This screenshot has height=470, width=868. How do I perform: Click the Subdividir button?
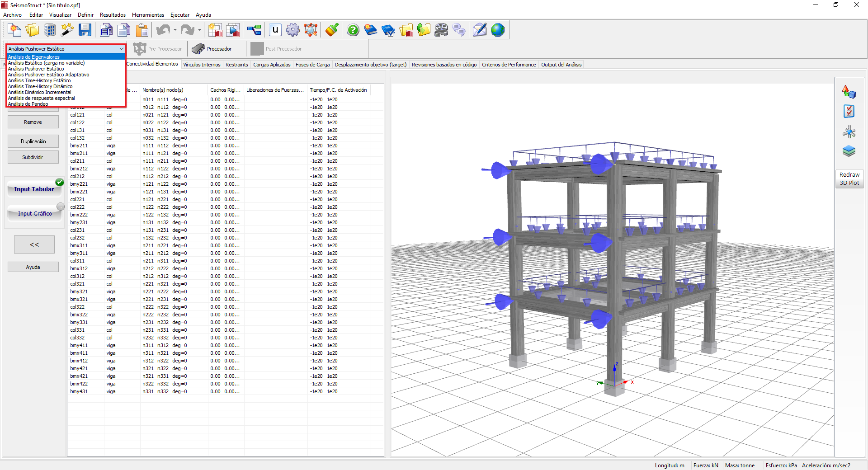click(33, 157)
